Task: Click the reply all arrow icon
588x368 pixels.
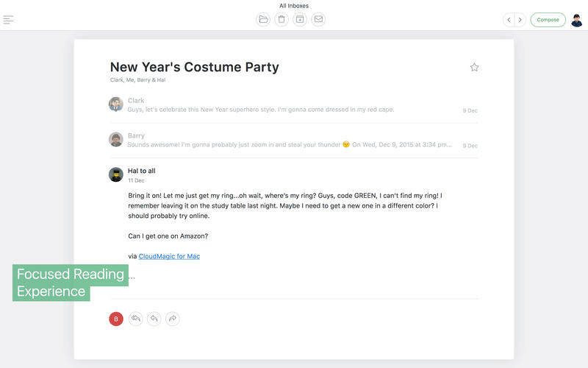Action: coord(136,319)
